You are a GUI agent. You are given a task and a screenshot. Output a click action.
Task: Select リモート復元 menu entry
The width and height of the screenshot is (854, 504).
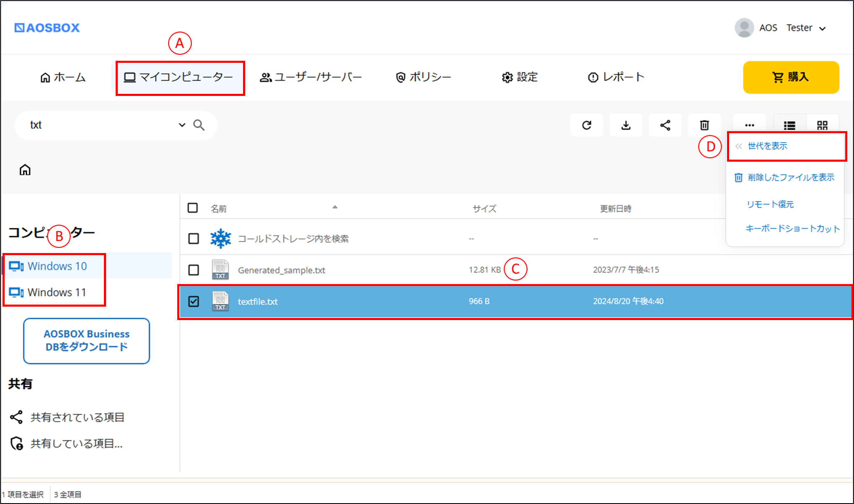point(770,204)
